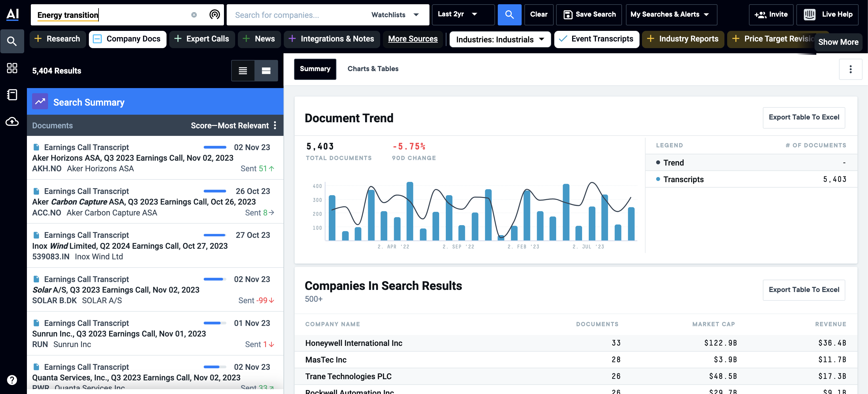Switch to Charts & Tables tab

coord(373,69)
